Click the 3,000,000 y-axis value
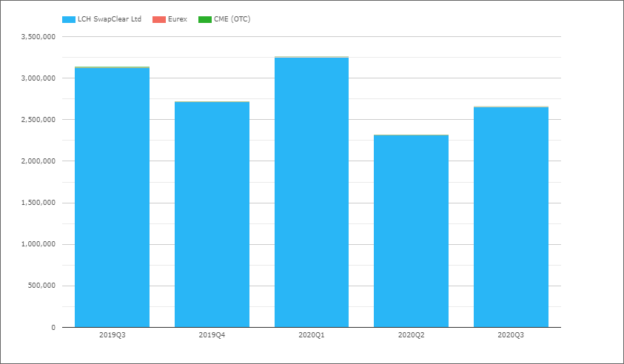The height and width of the screenshot is (364, 624). 38,78
